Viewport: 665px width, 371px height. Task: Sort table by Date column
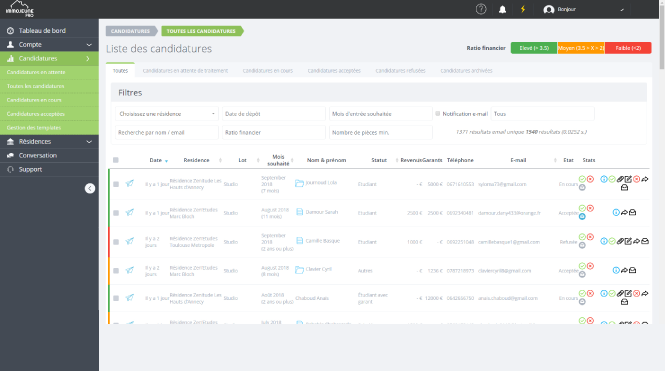point(156,160)
